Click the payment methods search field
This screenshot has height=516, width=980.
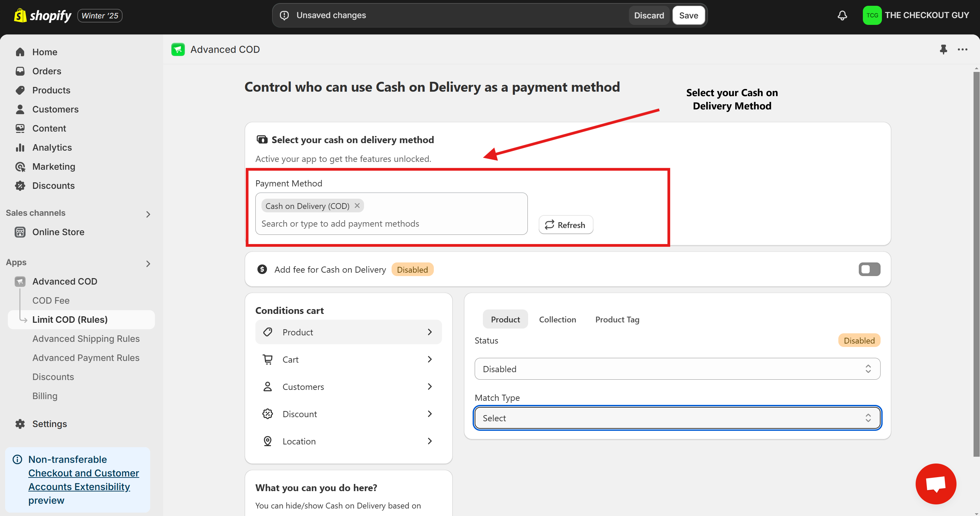pyautogui.click(x=392, y=224)
